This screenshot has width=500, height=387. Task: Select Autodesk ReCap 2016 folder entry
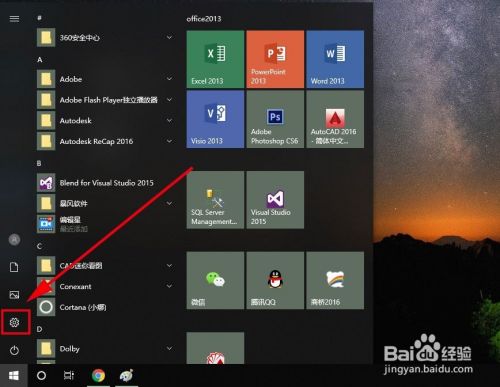(x=106, y=141)
